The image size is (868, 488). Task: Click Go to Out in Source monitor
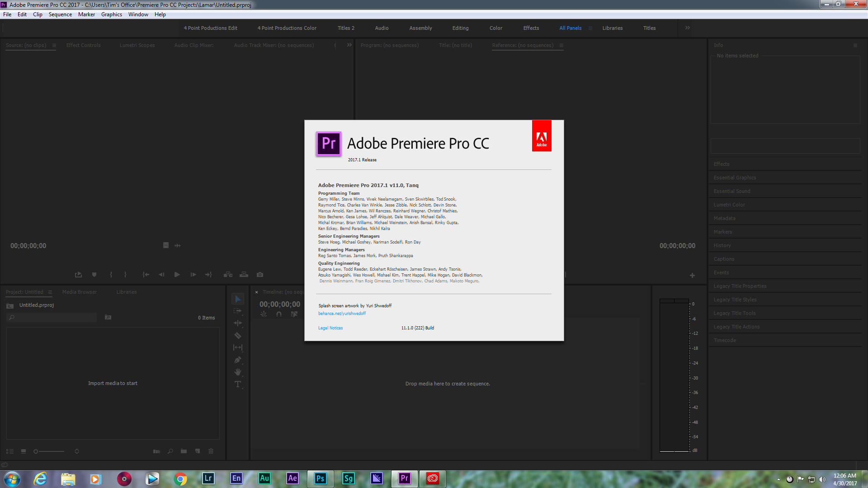(x=208, y=274)
